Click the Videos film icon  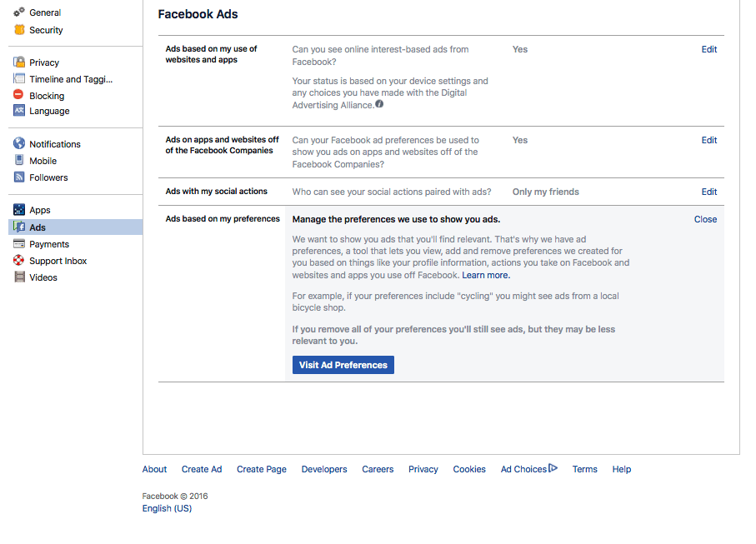coord(19,277)
